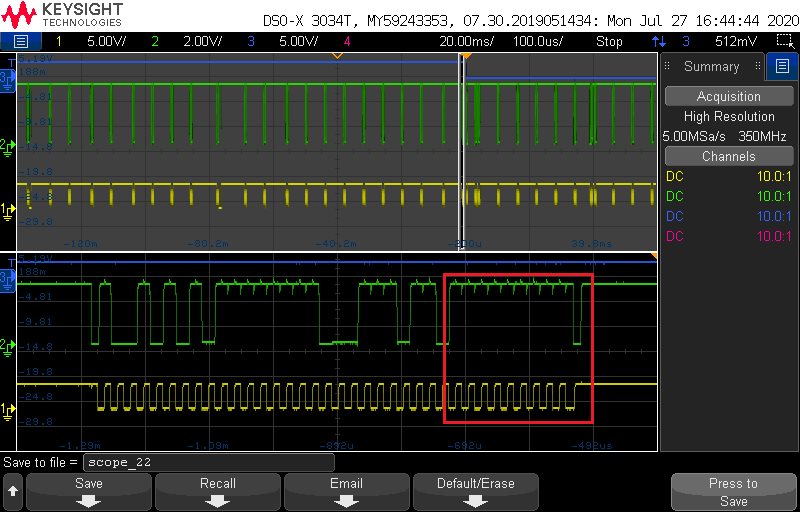Viewport: 800px width, 512px height.
Task: Click the up arrow back button at bottom left
Action: click(x=13, y=492)
